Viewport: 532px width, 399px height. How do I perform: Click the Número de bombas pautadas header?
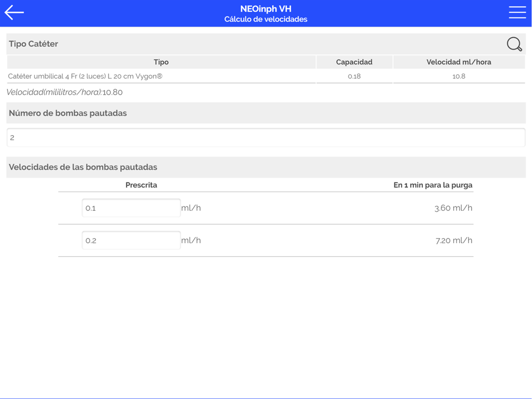[68, 113]
